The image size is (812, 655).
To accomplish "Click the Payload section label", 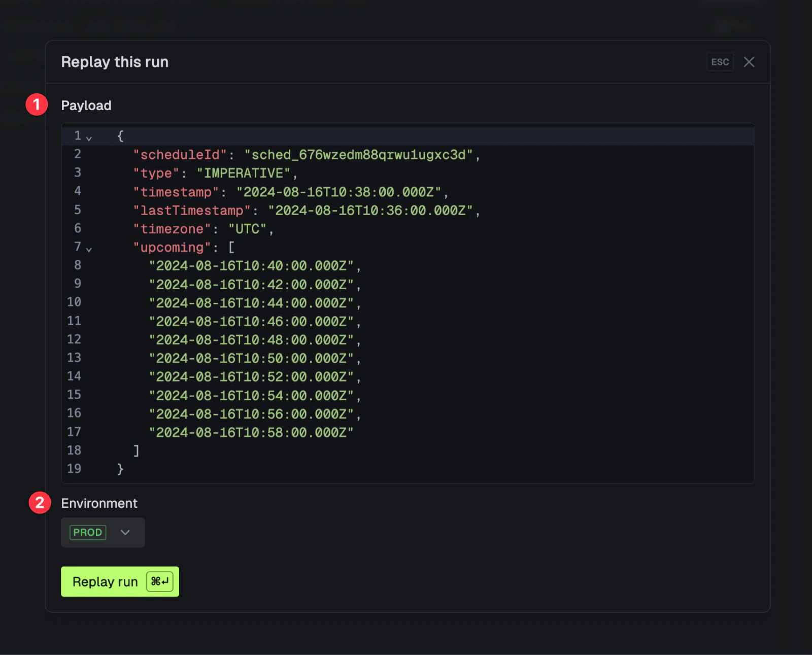I will (86, 106).
